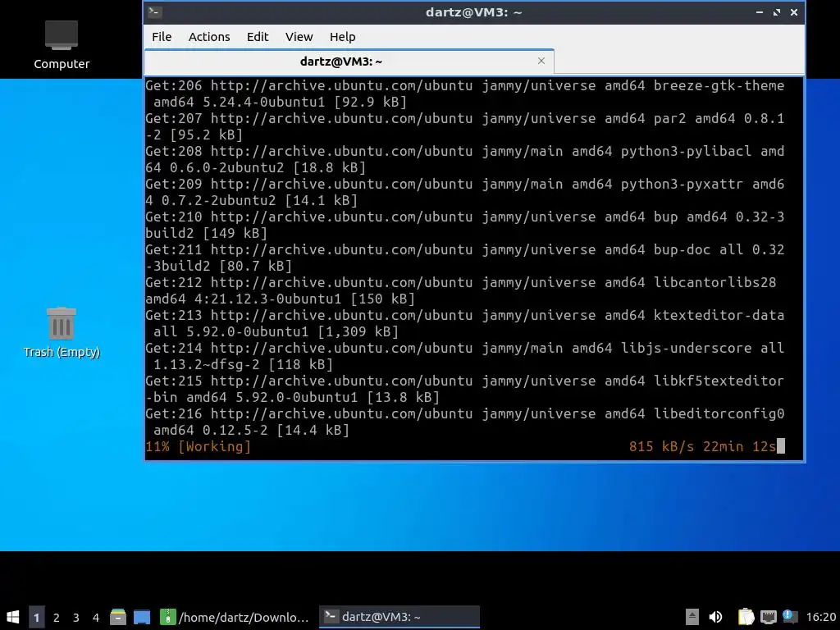Open the Help menu
Image resolution: width=840 pixels, height=630 pixels.
coord(342,36)
